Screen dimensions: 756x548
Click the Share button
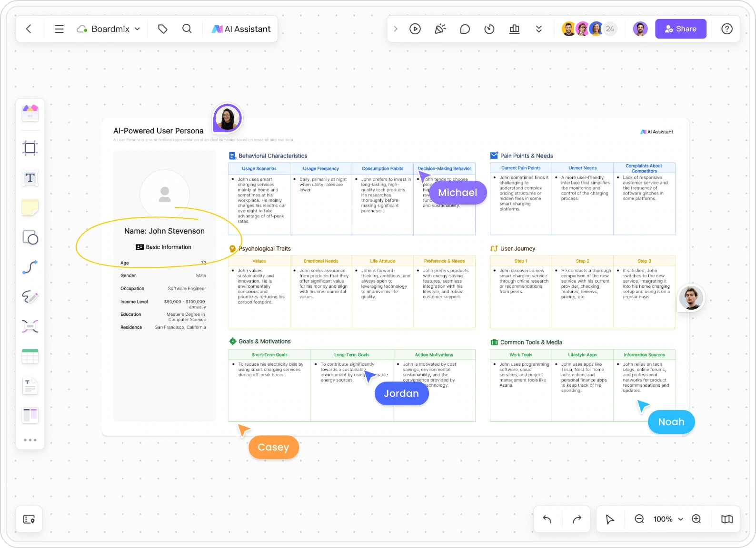pyautogui.click(x=681, y=29)
